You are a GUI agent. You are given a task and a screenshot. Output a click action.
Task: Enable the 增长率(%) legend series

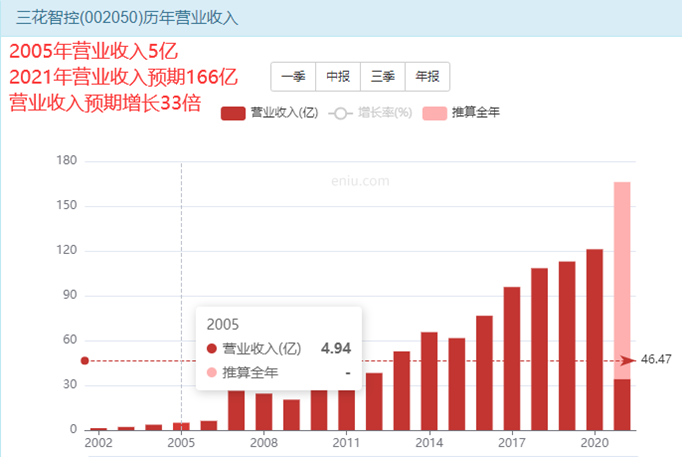click(370, 113)
